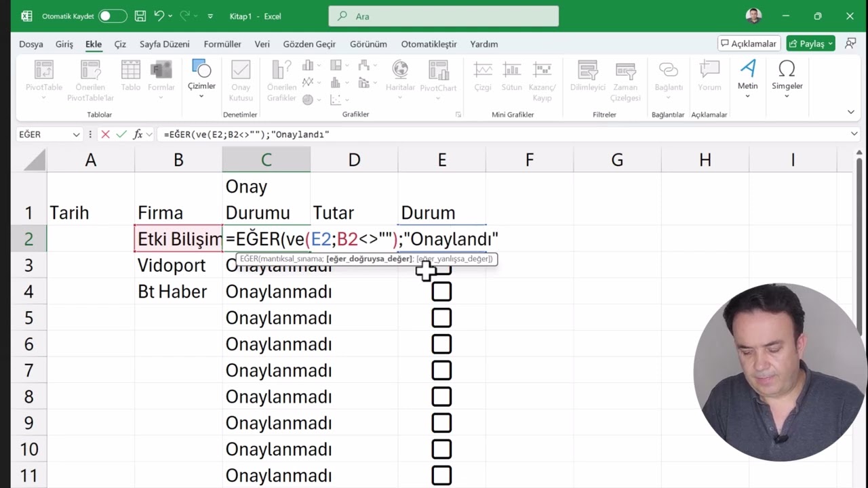This screenshot has width=868, height=488.
Task: Expand the Name Box dropdown arrow
Action: [76, 134]
